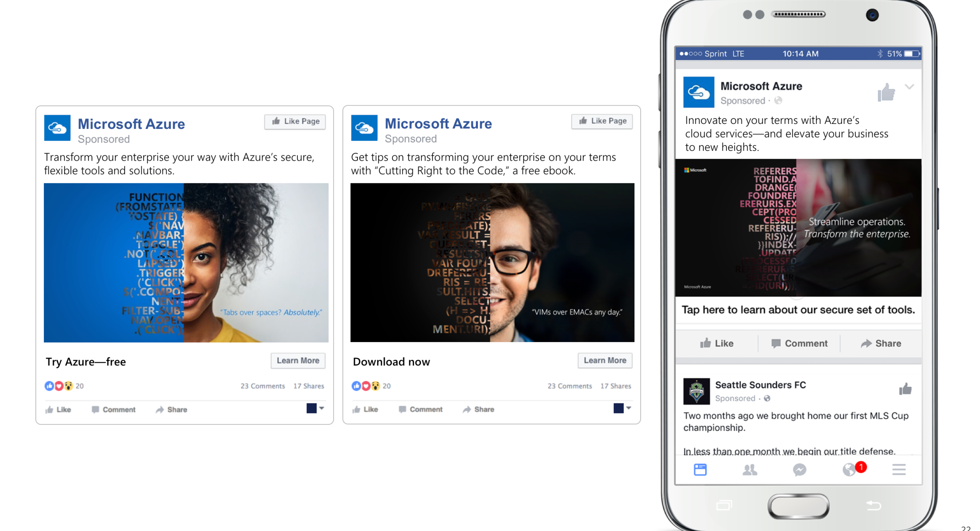View 17 Shares on the Try Azure ad
Viewport: 980px width, 531px height.
(309, 386)
